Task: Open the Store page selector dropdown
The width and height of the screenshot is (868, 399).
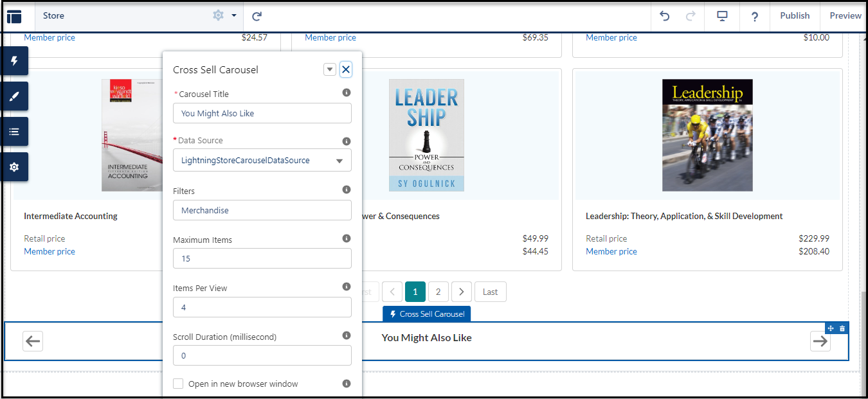Action: (x=233, y=15)
